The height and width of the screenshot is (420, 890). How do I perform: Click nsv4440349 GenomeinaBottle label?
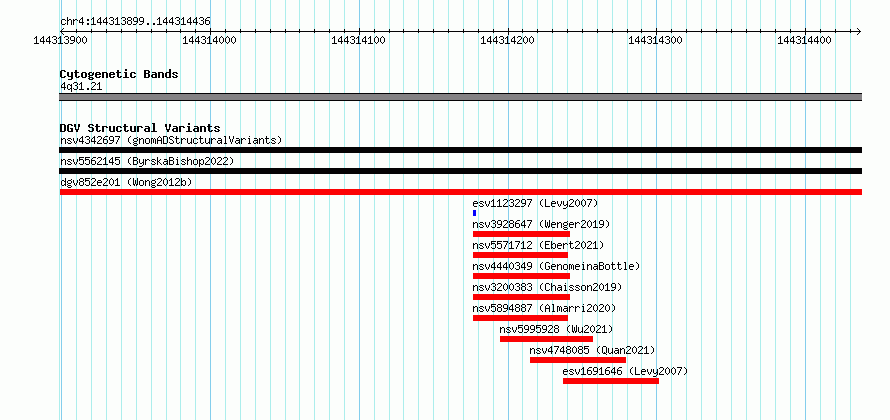point(556,266)
